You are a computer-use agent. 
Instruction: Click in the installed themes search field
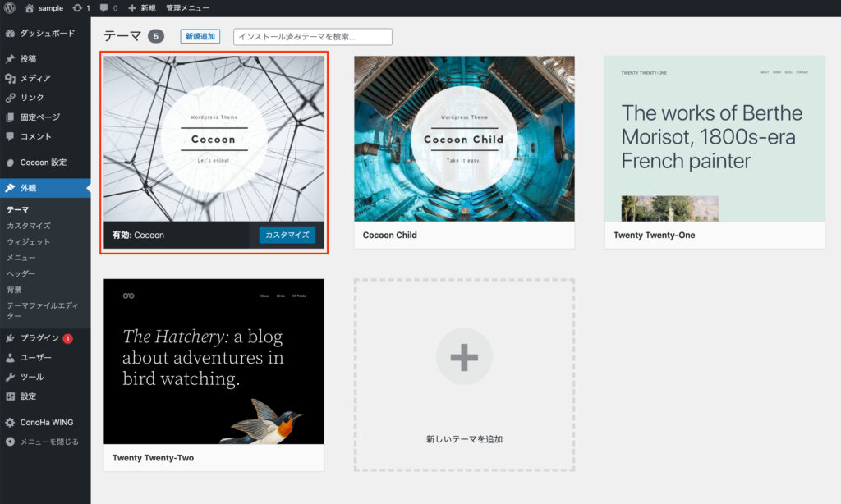[313, 36]
